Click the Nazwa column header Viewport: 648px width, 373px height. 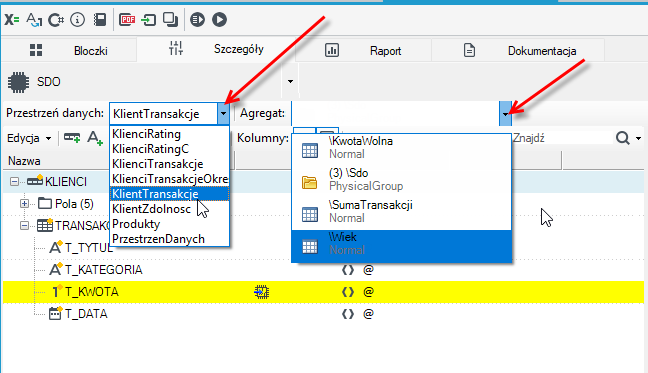[x=118, y=161]
